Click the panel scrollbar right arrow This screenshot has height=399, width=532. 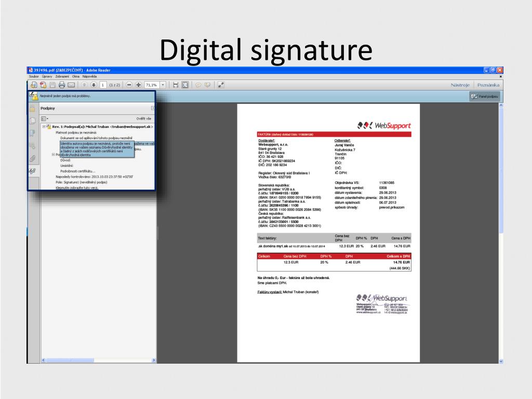[x=154, y=360]
